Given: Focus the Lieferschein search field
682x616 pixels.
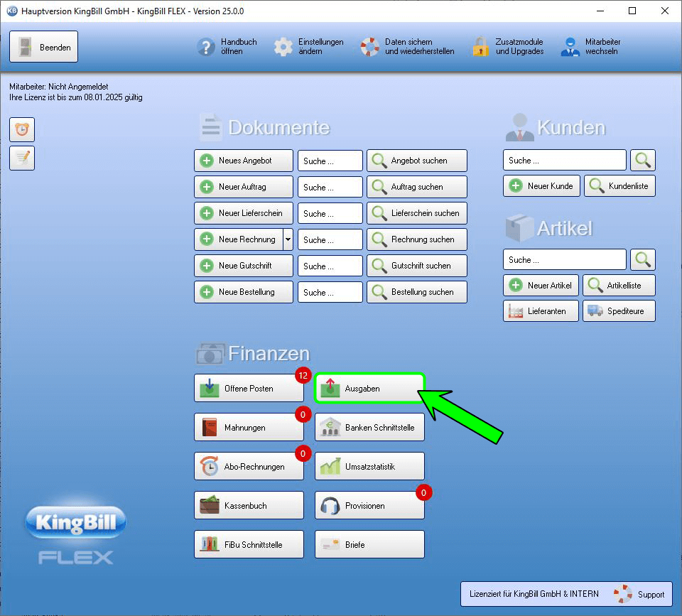Looking at the screenshot, I should (x=330, y=214).
